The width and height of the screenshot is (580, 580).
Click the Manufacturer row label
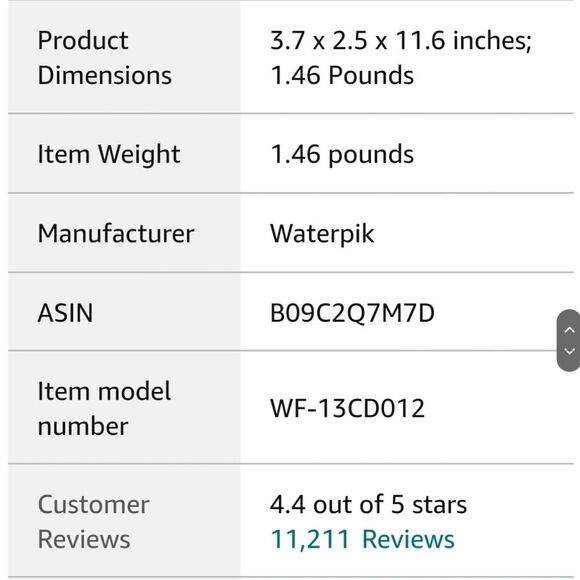[x=116, y=234]
